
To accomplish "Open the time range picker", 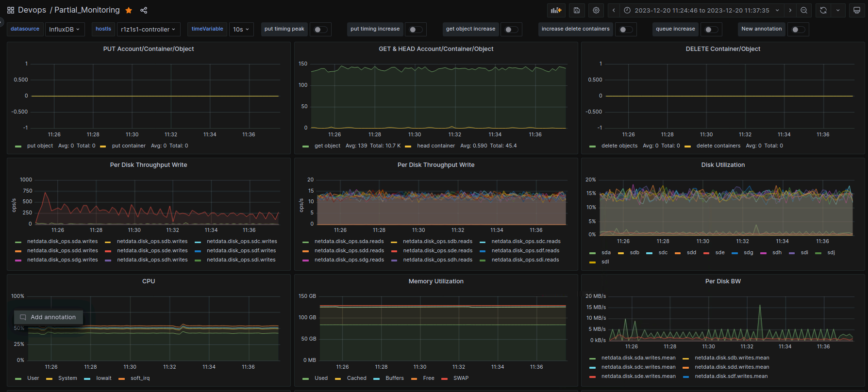I will coord(702,10).
